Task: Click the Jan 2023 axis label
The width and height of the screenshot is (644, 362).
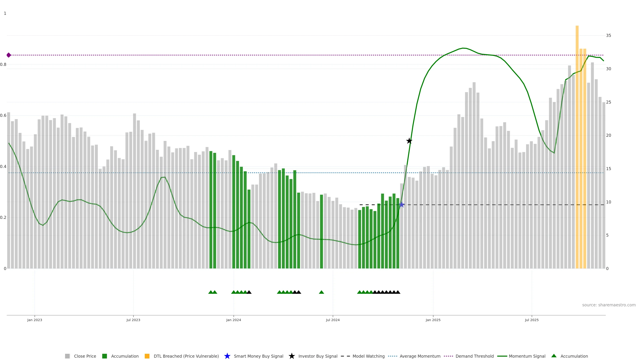Action: pos(35,320)
